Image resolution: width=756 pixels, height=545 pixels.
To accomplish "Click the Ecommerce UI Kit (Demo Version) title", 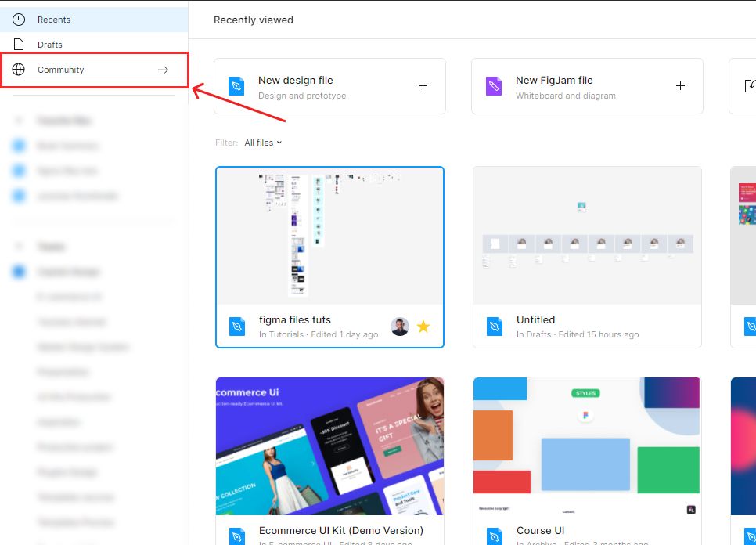I will 341,530.
